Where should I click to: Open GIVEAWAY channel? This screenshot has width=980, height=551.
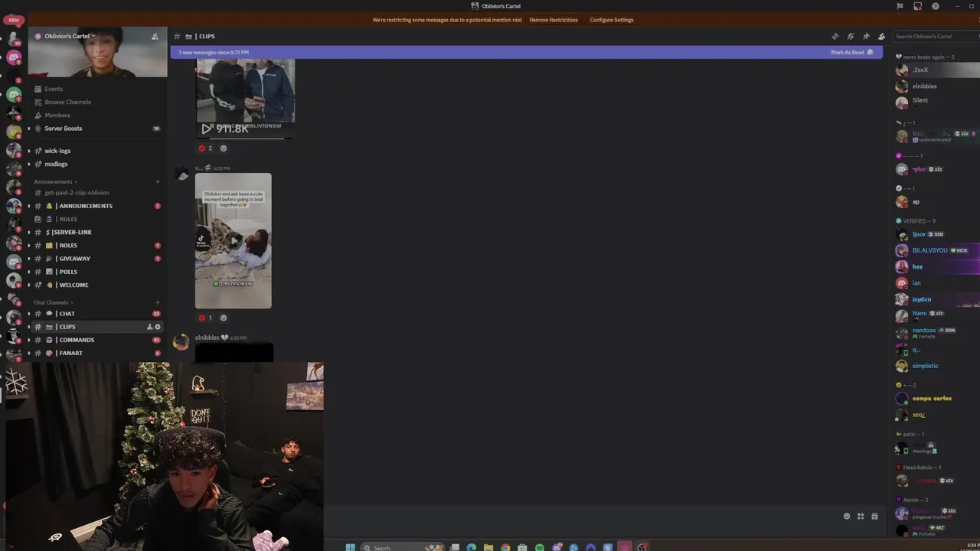point(73,259)
